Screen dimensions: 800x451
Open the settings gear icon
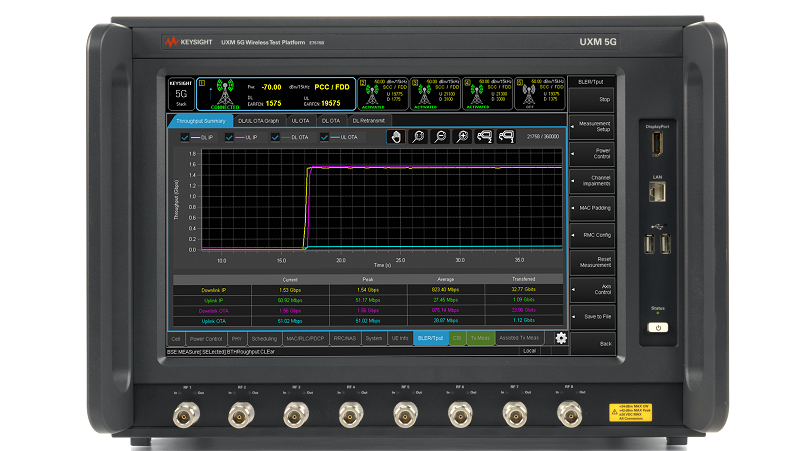(x=561, y=338)
